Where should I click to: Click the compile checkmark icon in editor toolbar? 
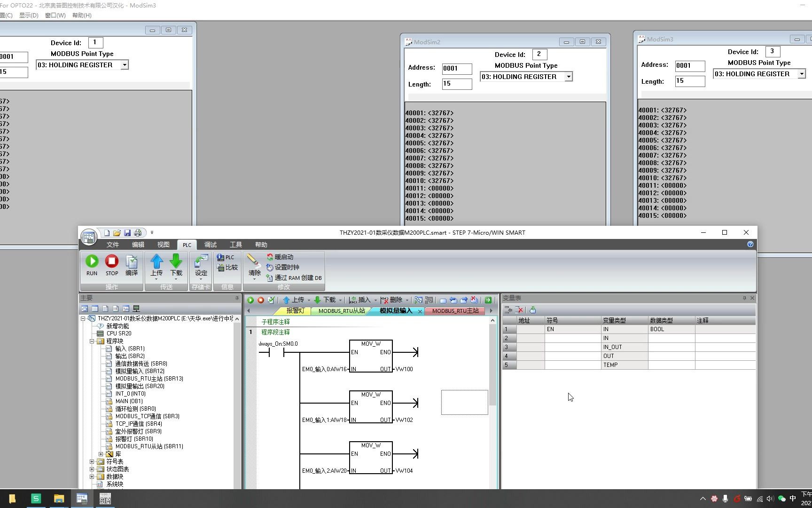coord(271,300)
